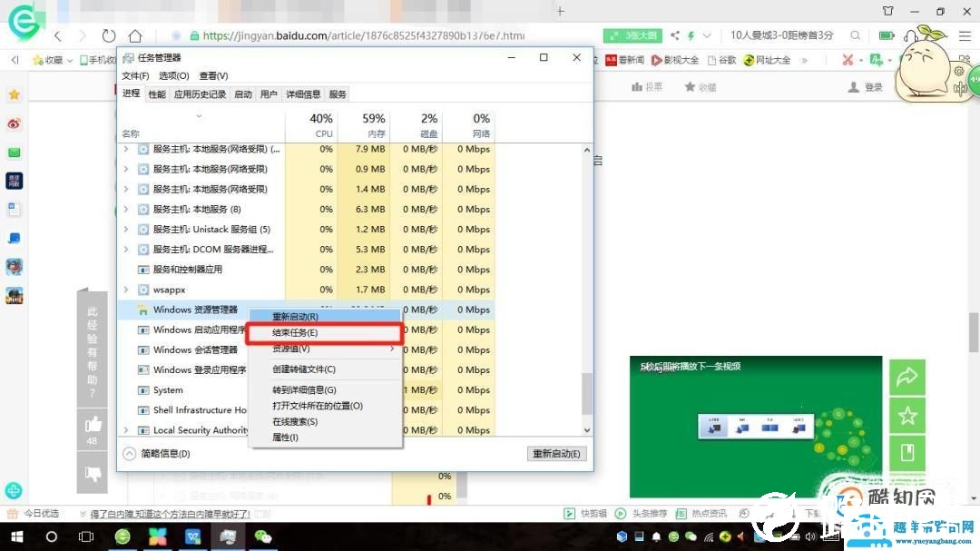
Task: Sort processes by the 内存 column header
Action: (x=364, y=125)
